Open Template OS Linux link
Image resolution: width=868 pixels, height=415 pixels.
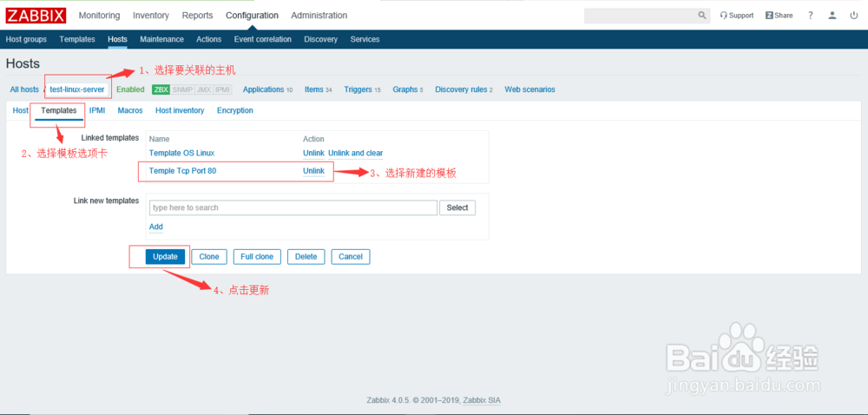point(181,154)
